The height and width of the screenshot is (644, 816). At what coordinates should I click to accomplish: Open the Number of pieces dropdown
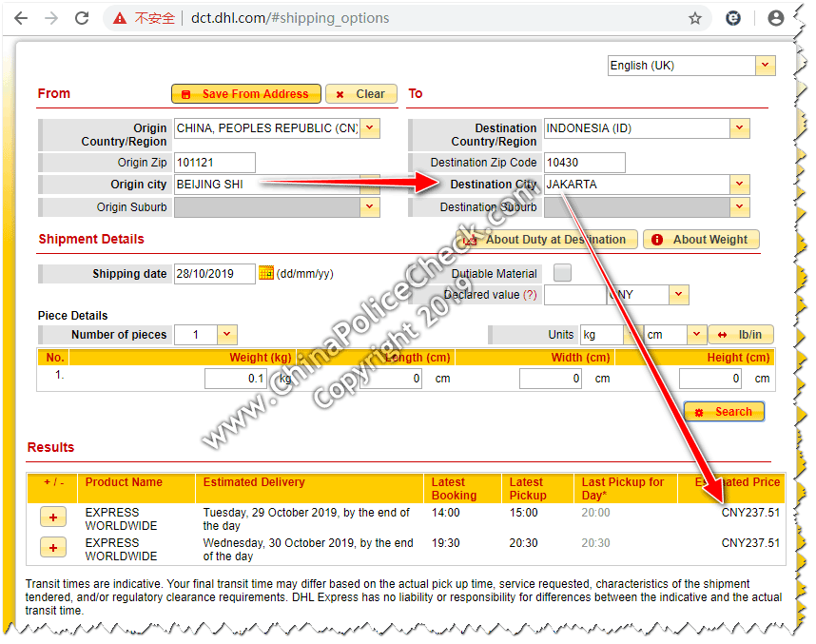coord(227,335)
